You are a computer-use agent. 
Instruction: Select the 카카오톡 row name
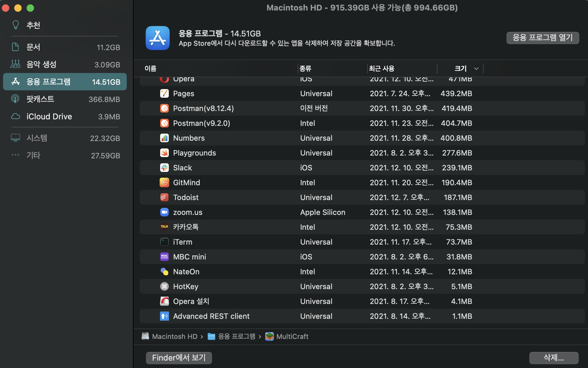pos(186,227)
